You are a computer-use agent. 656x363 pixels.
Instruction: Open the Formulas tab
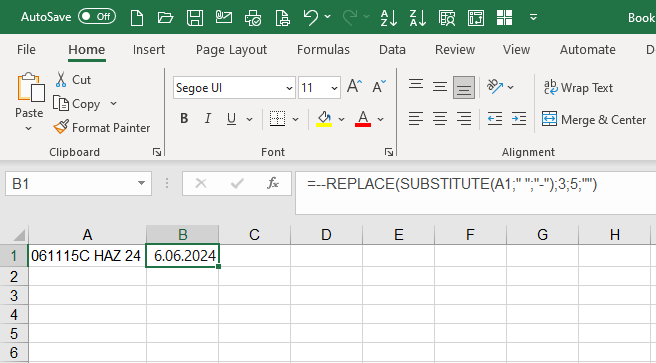point(323,49)
